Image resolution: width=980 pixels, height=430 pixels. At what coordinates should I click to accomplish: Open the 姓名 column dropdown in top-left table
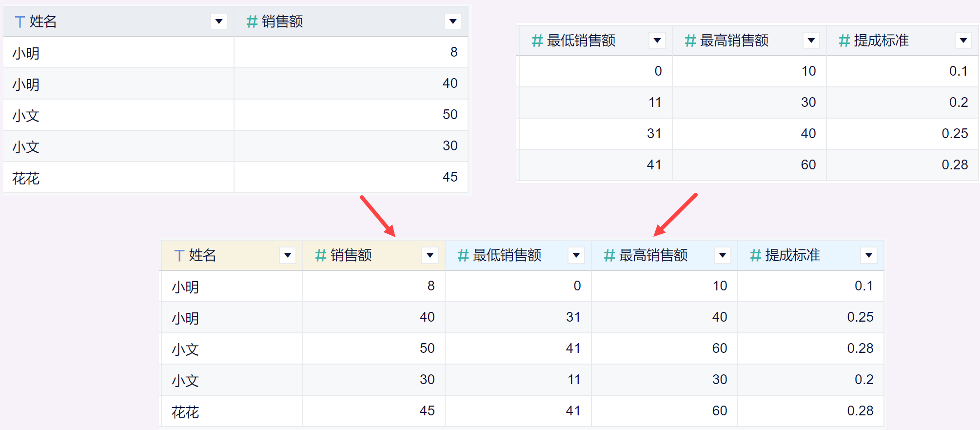[219, 21]
